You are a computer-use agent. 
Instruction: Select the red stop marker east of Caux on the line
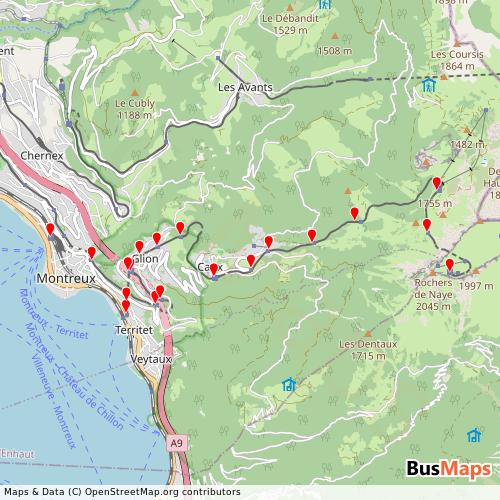tap(251, 261)
